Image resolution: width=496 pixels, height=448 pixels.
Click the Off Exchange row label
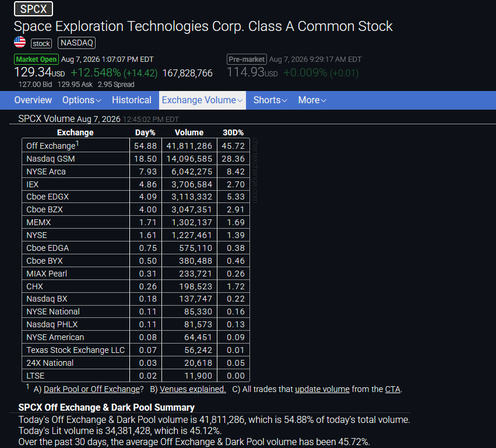pyautogui.click(x=52, y=146)
